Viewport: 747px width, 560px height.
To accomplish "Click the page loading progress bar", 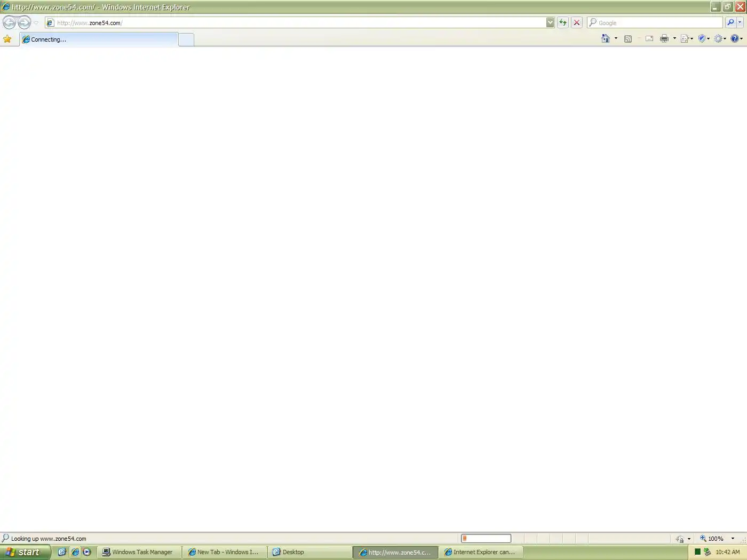I will point(486,539).
